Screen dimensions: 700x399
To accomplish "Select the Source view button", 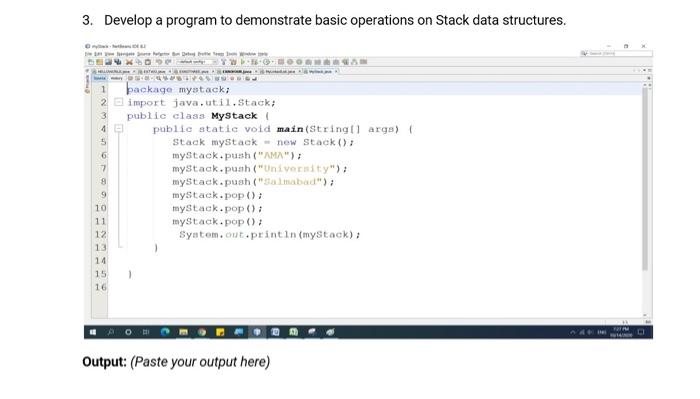I will point(100,78).
